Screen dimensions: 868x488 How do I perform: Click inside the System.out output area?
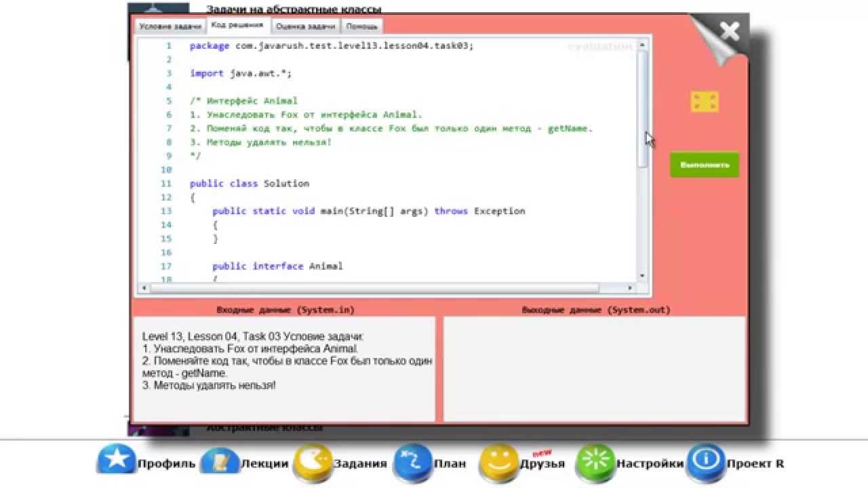click(x=595, y=369)
